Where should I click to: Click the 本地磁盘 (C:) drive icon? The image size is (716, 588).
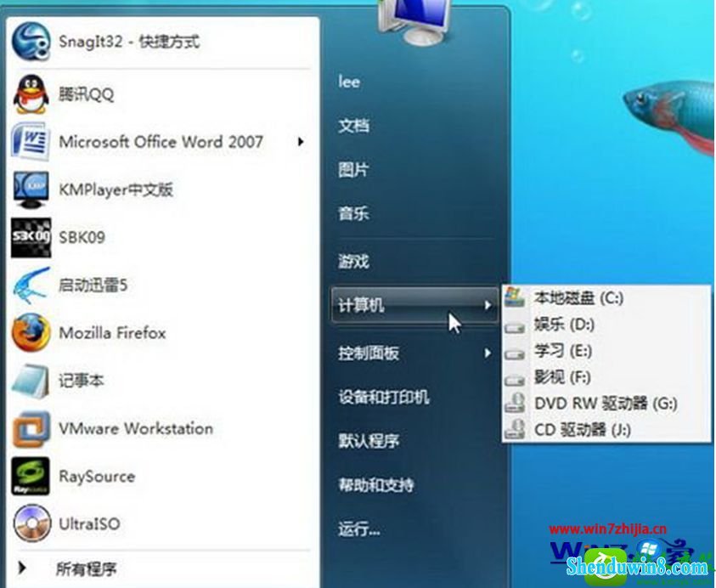(515, 298)
